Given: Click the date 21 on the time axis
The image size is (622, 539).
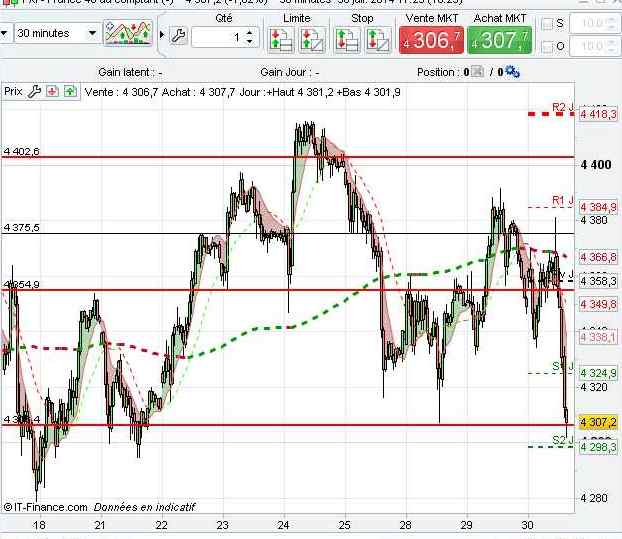Looking at the screenshot, I should tap(100, 525).
